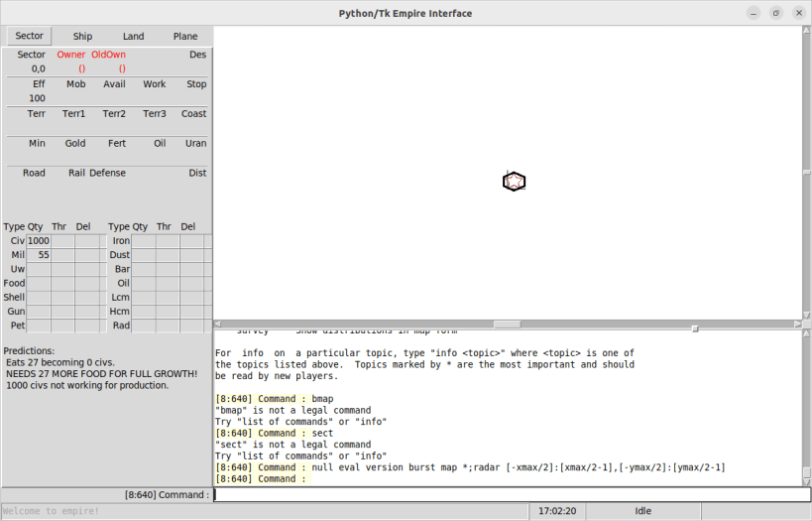Viewport: 812px width, 521px height.
Task: Click the Eff value 100
Action: (x=37, y=98)
